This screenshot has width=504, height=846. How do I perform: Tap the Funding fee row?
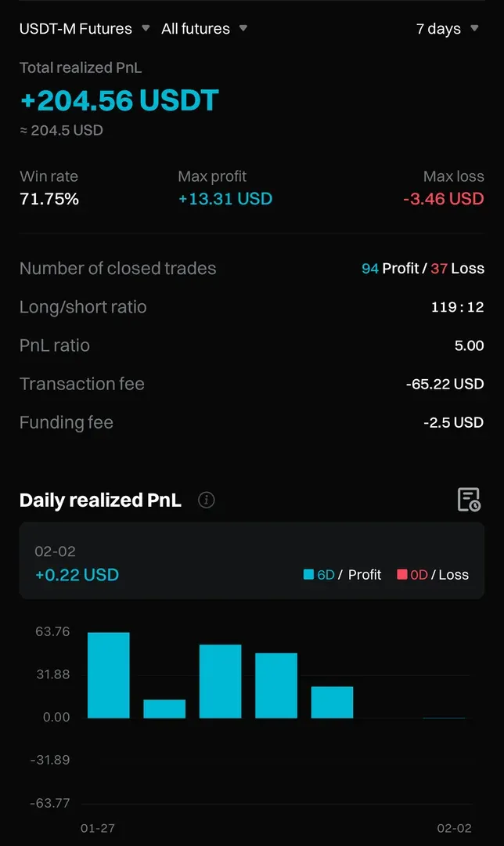click(252, 422)
